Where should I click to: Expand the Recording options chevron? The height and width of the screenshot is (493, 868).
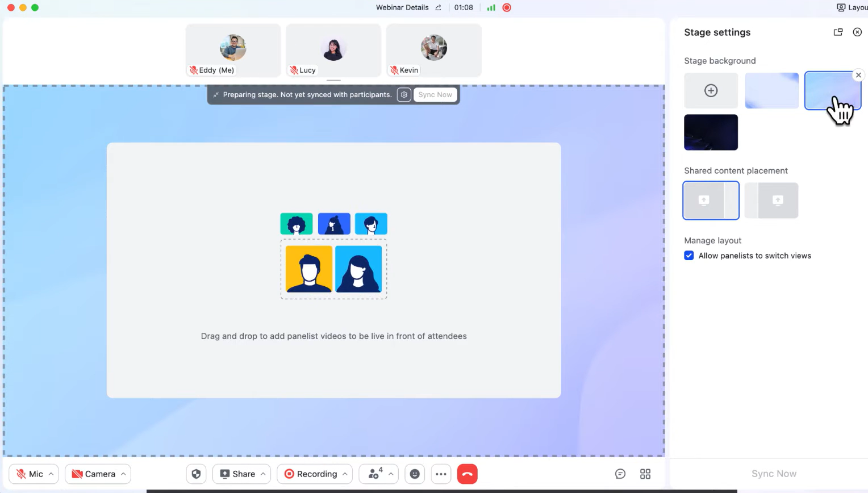[x=345, y=474]
